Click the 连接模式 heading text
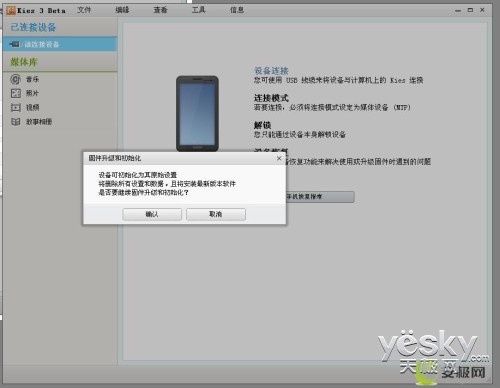Image resolution: width=500 pixels, height=388 pixels. coord(271,98)
